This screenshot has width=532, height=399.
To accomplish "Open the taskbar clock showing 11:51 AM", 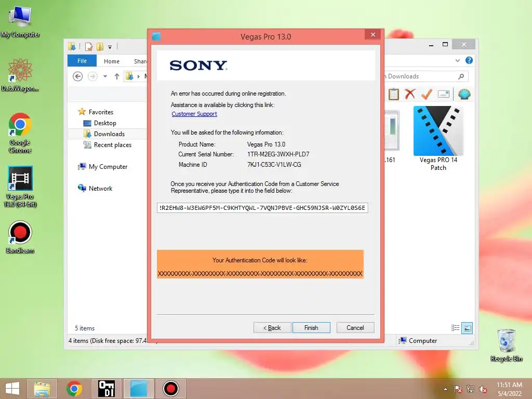I will (509, 389).
